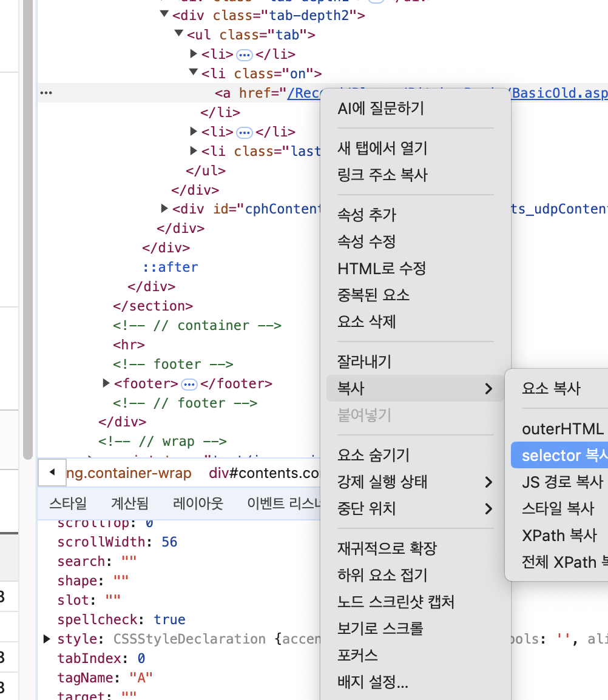Open the 강제 실행 상태 submenu arrow
608x700 pixels.
488,482
